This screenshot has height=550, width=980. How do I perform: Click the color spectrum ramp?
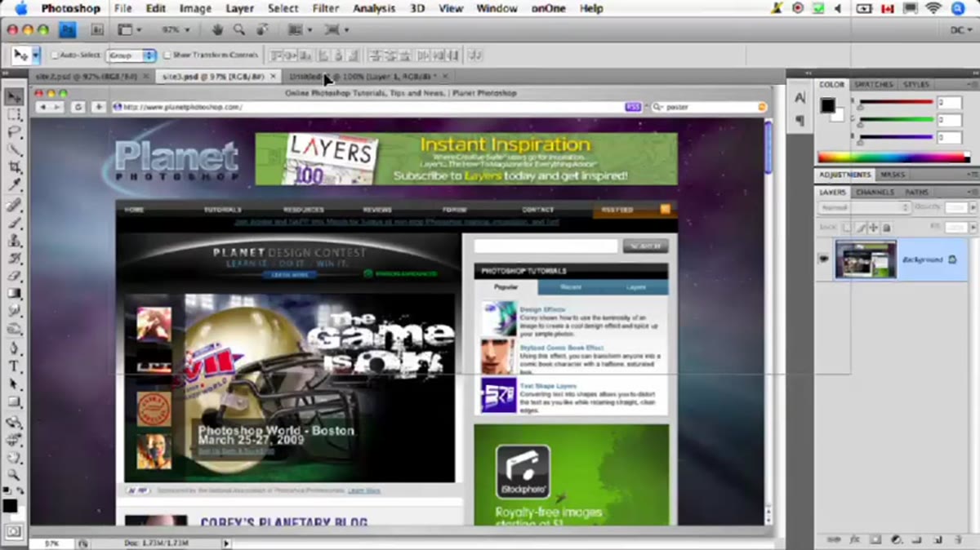tap(893, 157)
